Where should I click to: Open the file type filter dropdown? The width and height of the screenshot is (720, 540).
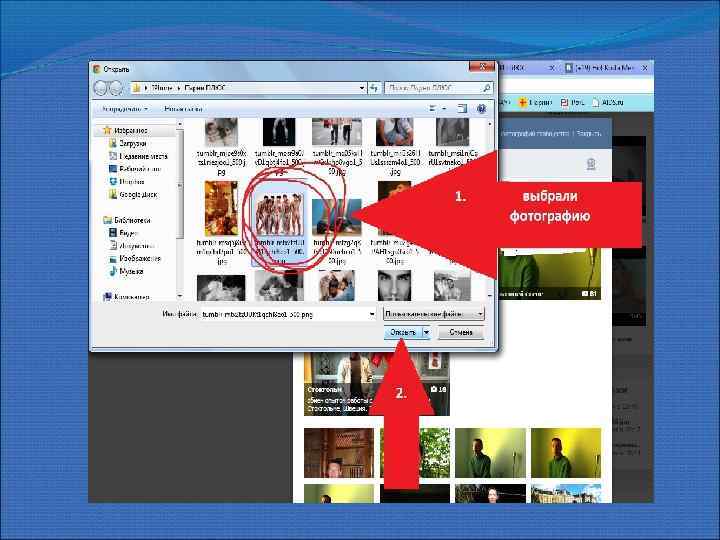pyautogui.click(x=433, y=314)
